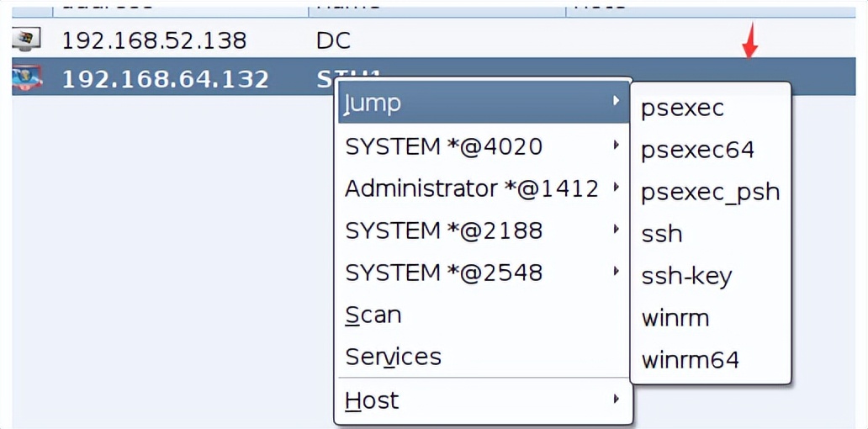
Task: Open the Host submenu entry
Action: 484,400
